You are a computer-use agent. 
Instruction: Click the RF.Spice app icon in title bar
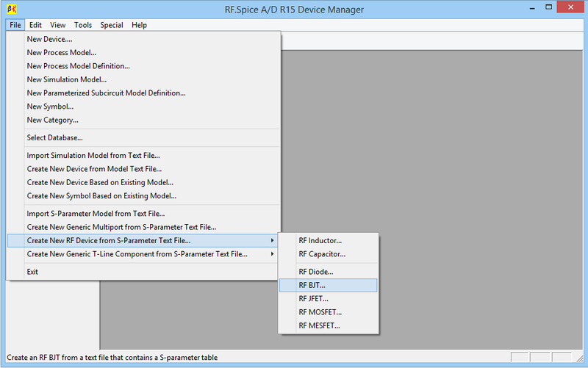click(x=12, y=9)
